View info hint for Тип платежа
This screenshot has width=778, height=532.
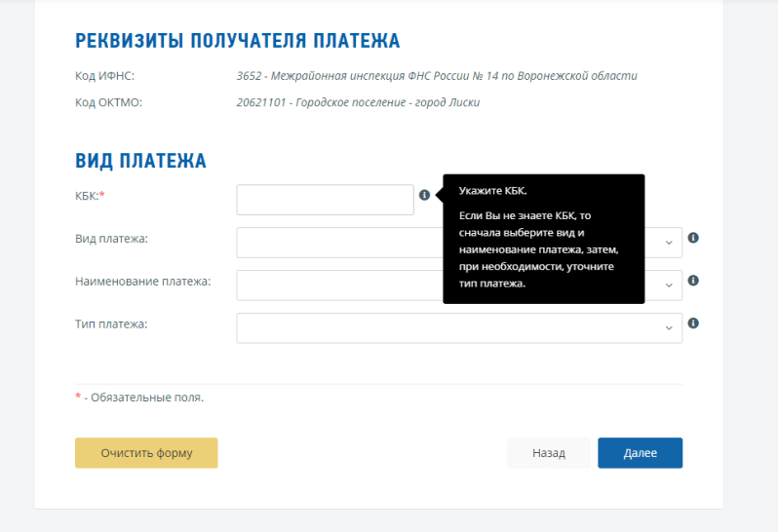click(x=693, y=323)
